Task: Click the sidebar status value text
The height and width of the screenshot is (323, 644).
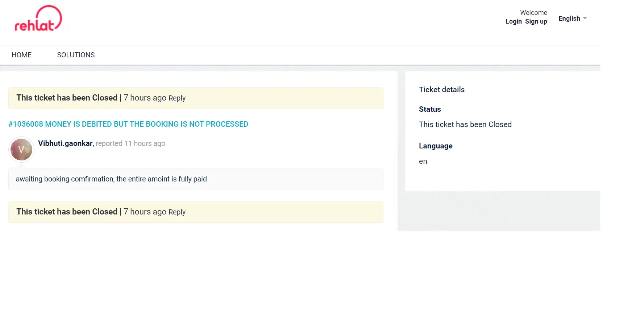Action: 465,124
